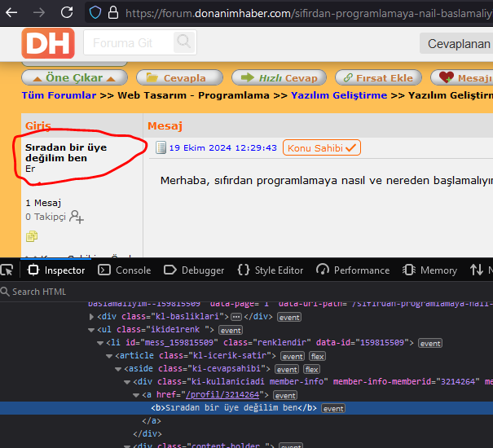Click the padlock site security icon
This screenshot has height=448, width=493.
[112, 12]
